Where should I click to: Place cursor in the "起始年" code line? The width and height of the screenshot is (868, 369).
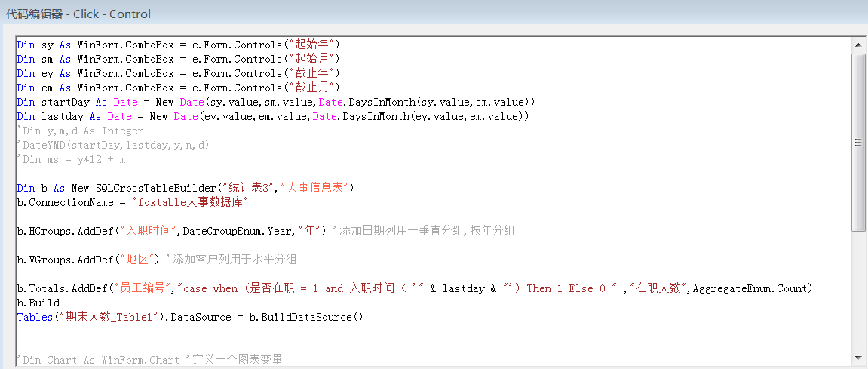(x=178, y=45)
